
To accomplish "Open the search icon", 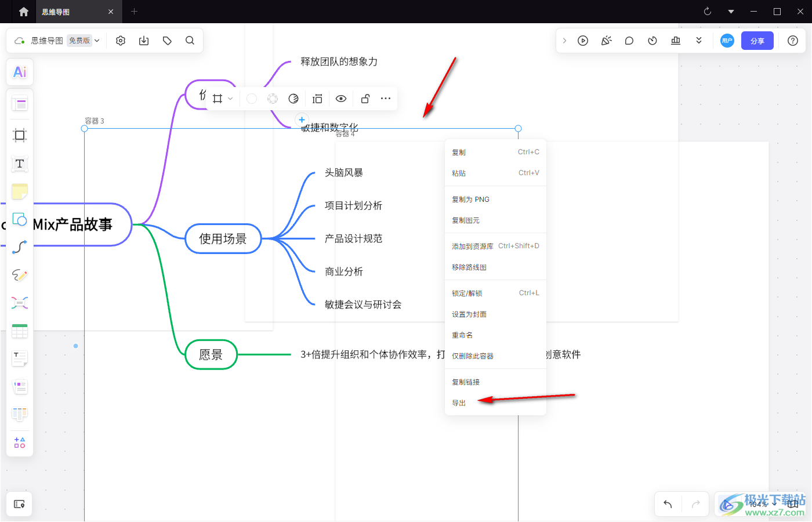I will (190, 41).
